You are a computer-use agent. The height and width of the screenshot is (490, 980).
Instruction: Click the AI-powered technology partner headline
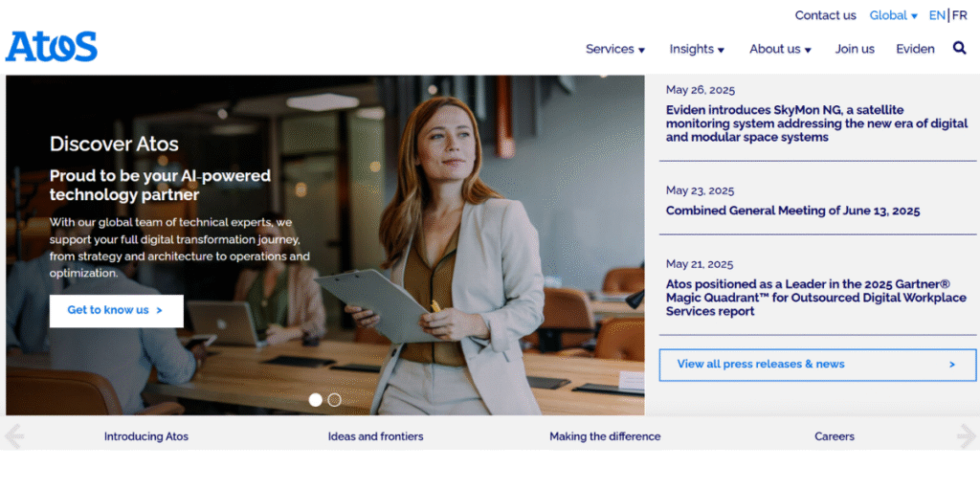[160, 185]
